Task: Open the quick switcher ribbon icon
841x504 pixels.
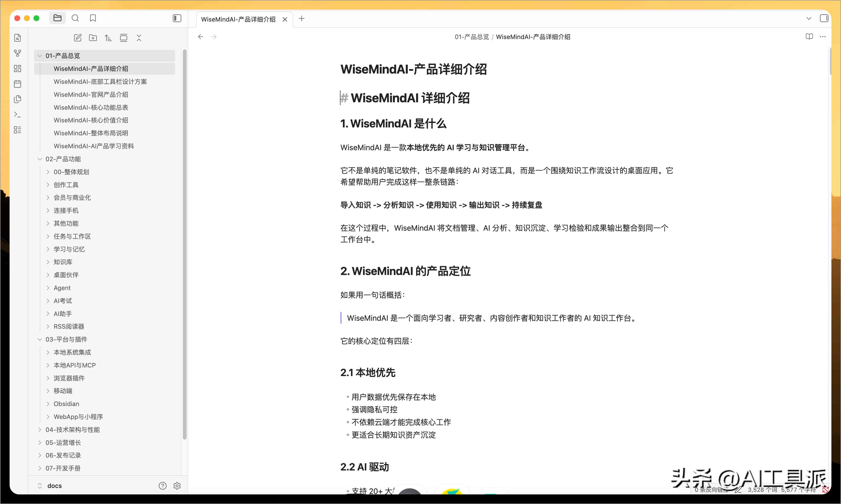Action: point(17,38)
